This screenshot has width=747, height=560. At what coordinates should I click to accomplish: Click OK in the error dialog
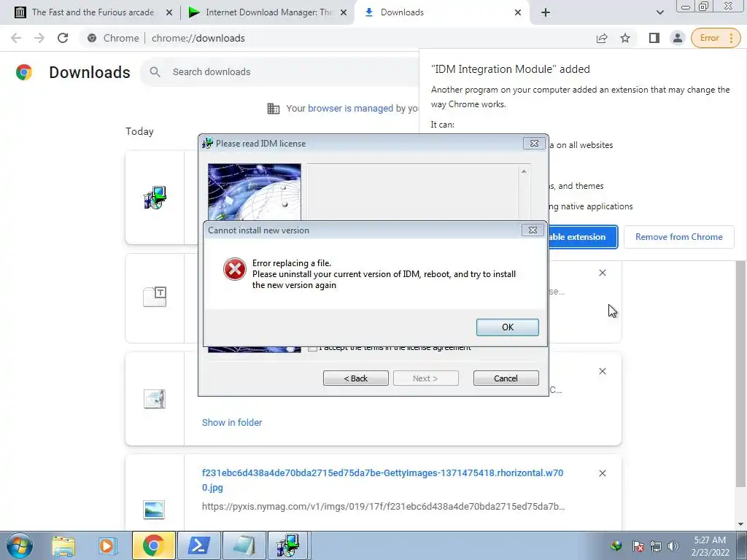[x=508, y=327]
